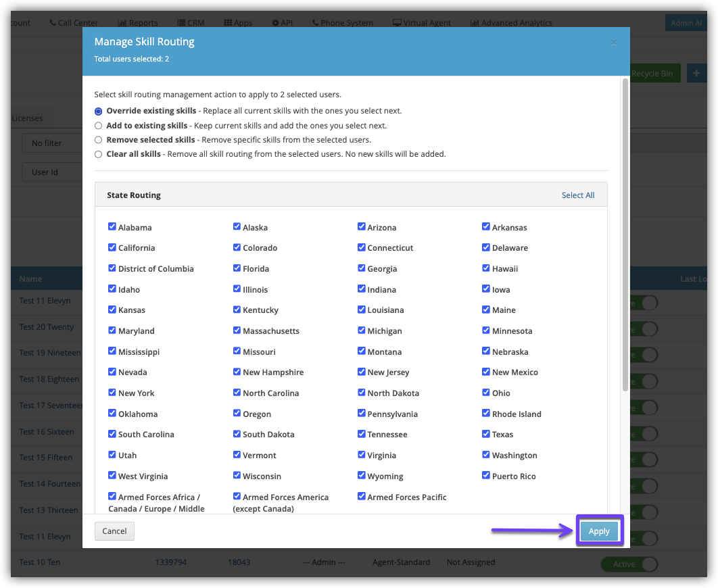Image resolution: width=718 pixels, height=588 pixels.
Task: Open the Virtual Agent menu
Action: [422, 22]
